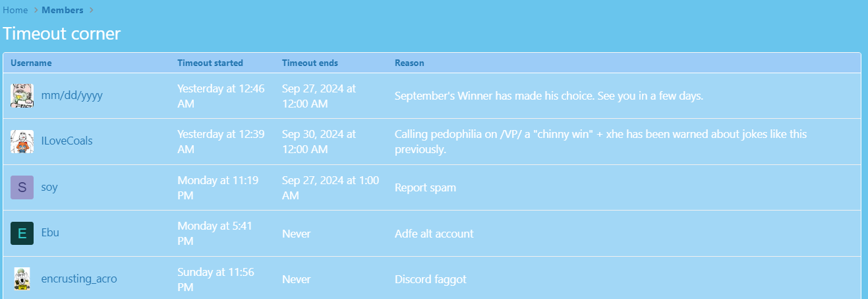Image resolution: width=868 pixels, height=299 pixels.
Task: Click the Timeout ends column header
Action: click(310, 63)
